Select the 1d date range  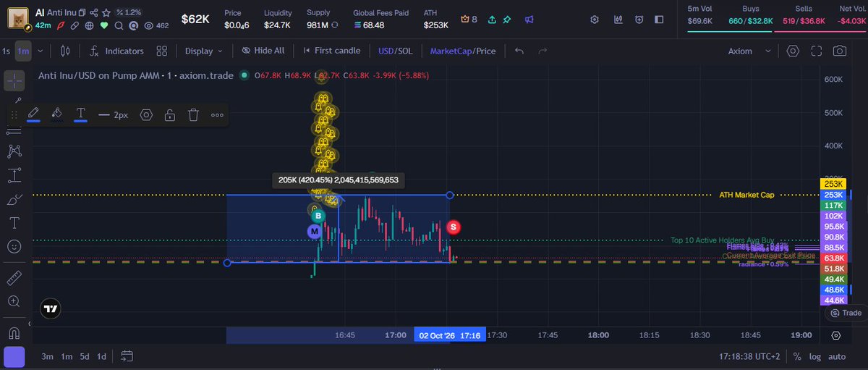(x=102, y=356)
